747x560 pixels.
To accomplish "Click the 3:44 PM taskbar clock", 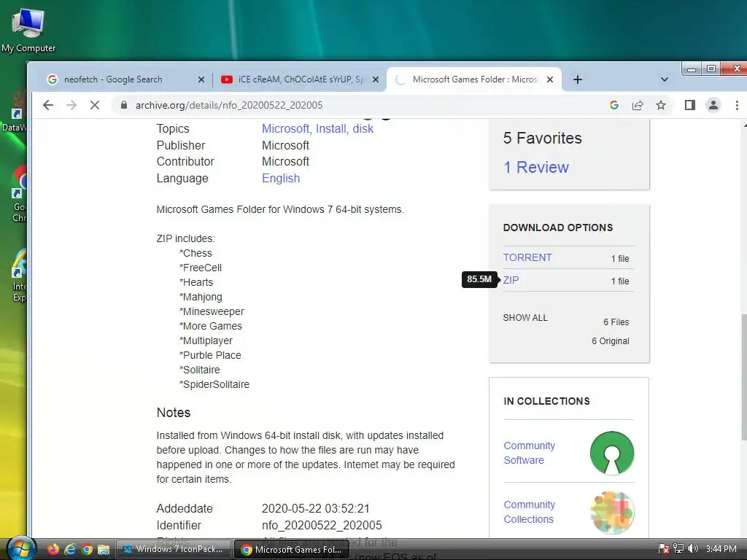I will point(721,549).
